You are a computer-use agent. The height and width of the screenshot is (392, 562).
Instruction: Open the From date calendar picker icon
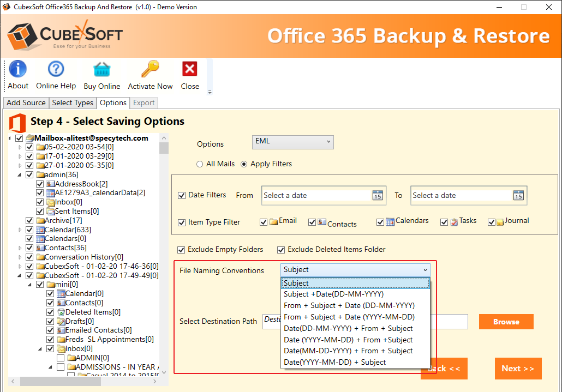378,196
